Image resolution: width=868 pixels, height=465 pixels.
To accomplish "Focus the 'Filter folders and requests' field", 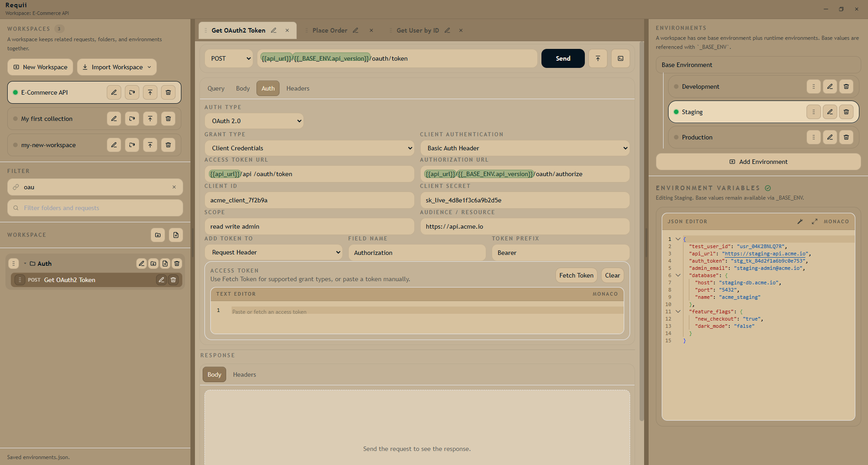I will point(95,208).
